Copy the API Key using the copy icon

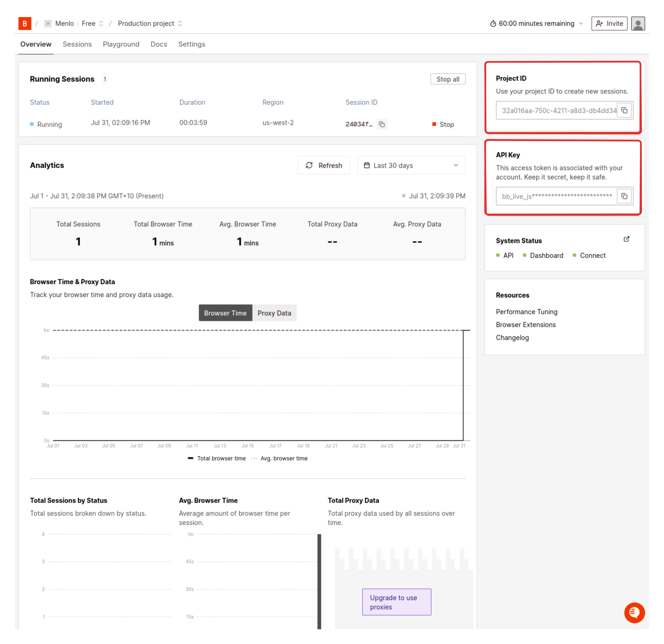click(624, 196)
